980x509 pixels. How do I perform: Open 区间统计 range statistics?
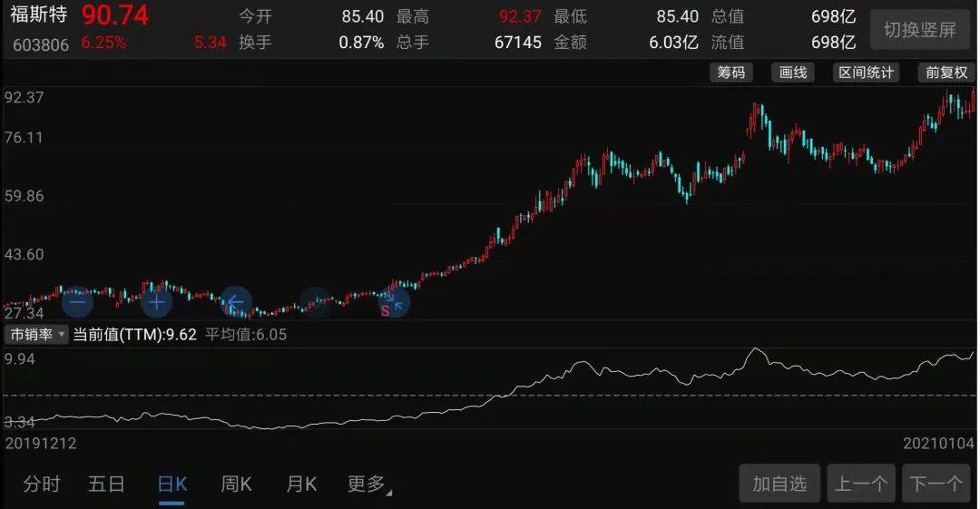[866, 73]
